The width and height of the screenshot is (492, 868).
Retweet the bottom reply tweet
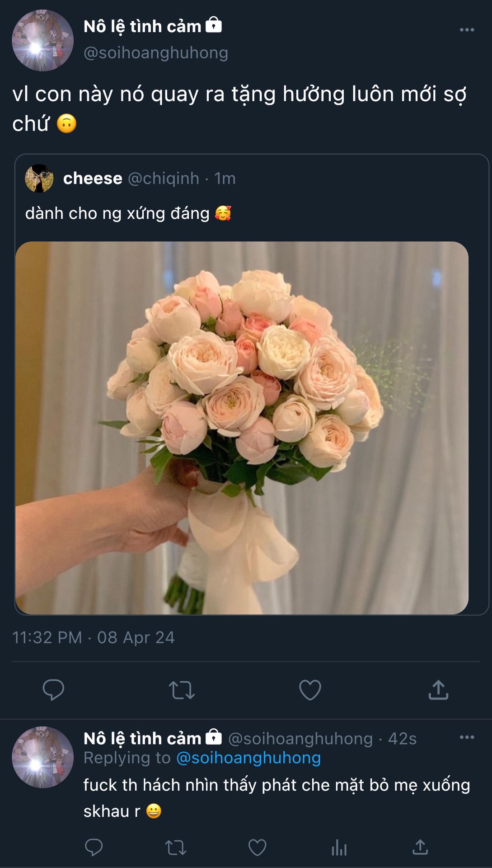click(x=175, y=848)
